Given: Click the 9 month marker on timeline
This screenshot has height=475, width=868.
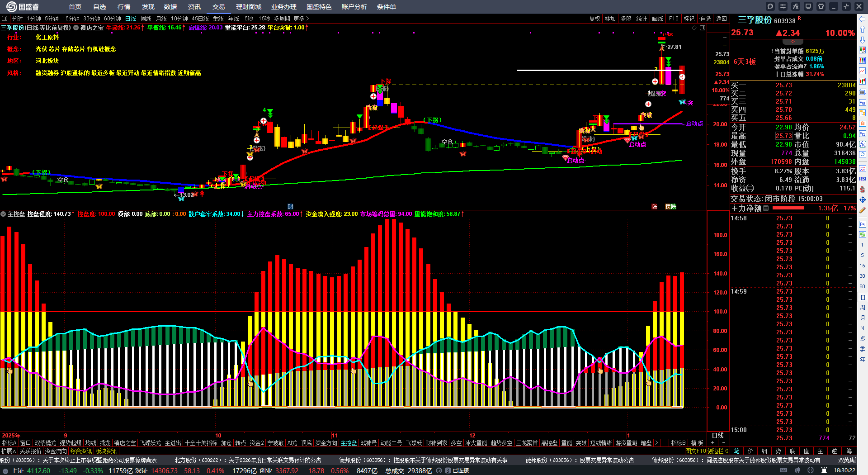Looking at the screenshot, I should 66,435.
